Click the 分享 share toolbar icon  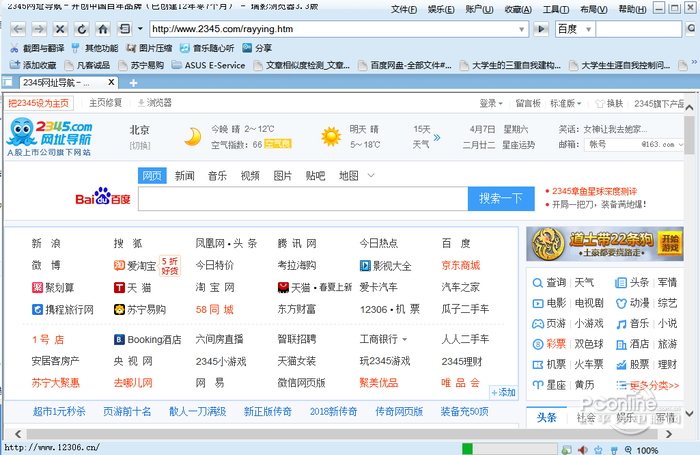tap(256, 48)
